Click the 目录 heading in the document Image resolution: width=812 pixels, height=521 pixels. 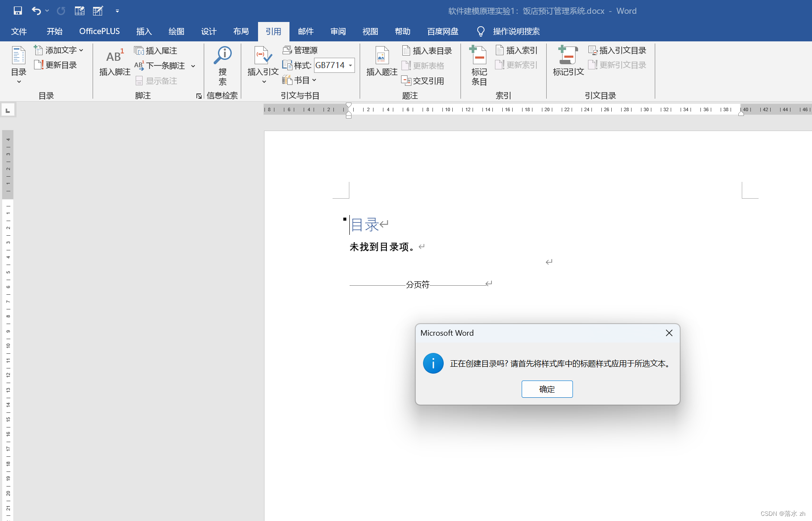coord(365,225)
